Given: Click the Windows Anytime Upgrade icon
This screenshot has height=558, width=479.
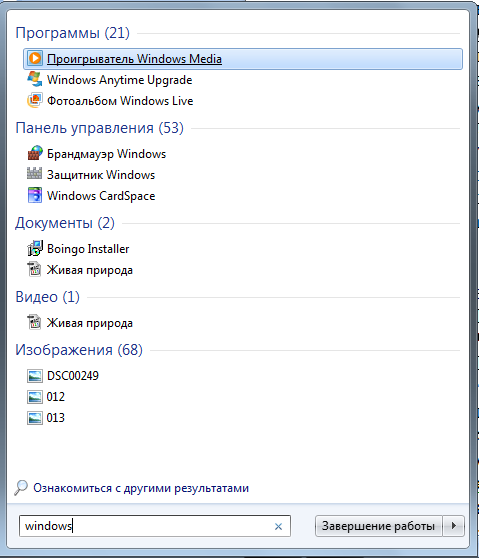Looking at the screenshot, I should coord(35,79).
